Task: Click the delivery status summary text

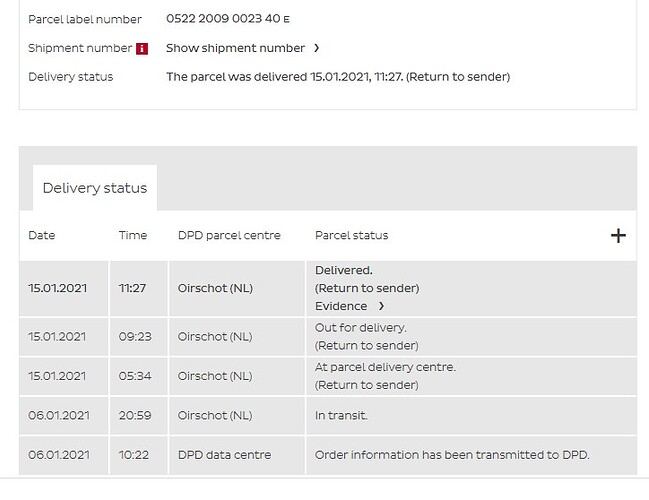Action: [x=338, y=77]
